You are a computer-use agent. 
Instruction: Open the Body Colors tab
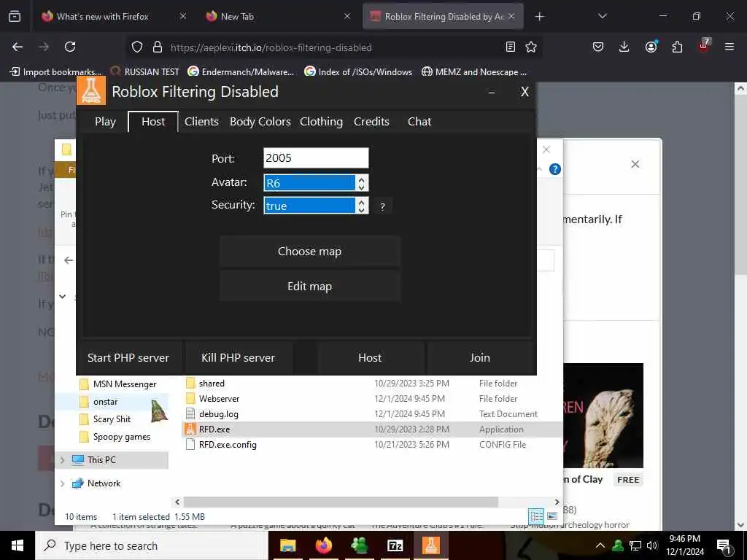(260, 122)
